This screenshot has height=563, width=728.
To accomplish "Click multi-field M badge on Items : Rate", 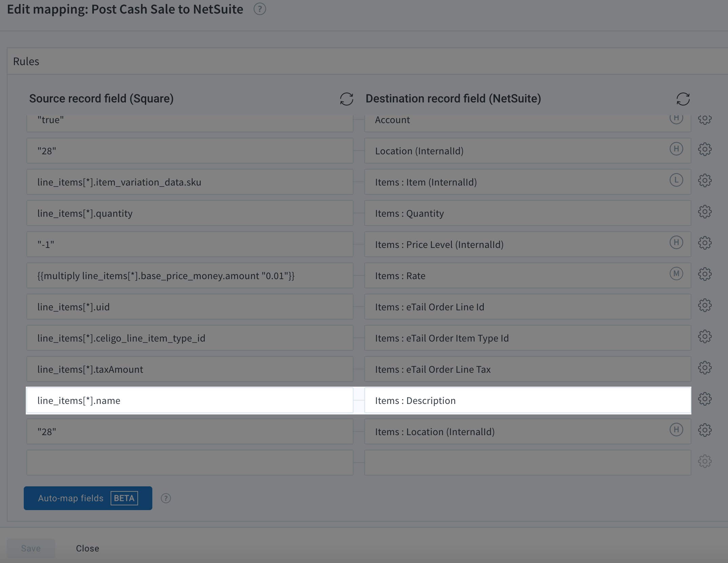I will 676,274.
